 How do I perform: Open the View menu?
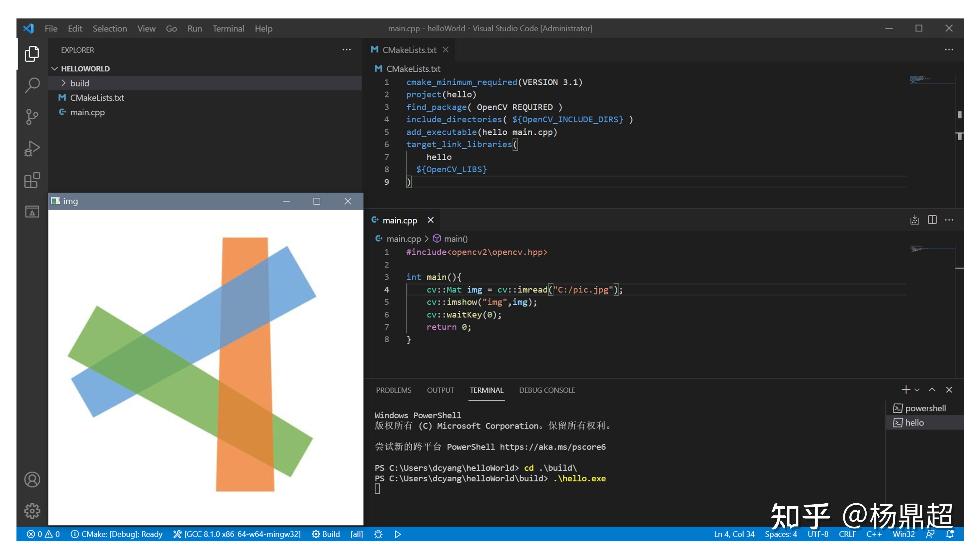pyautogui.click(x=146, y=28)
